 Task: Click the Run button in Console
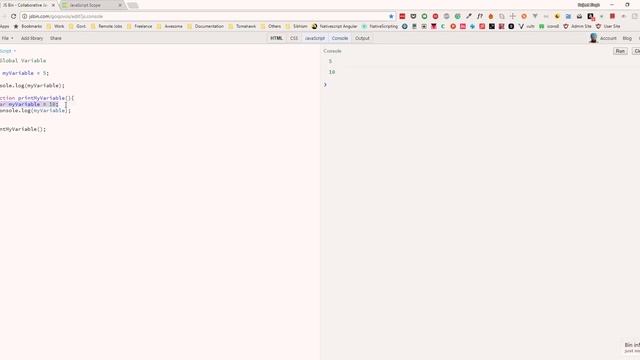point(620,51)
